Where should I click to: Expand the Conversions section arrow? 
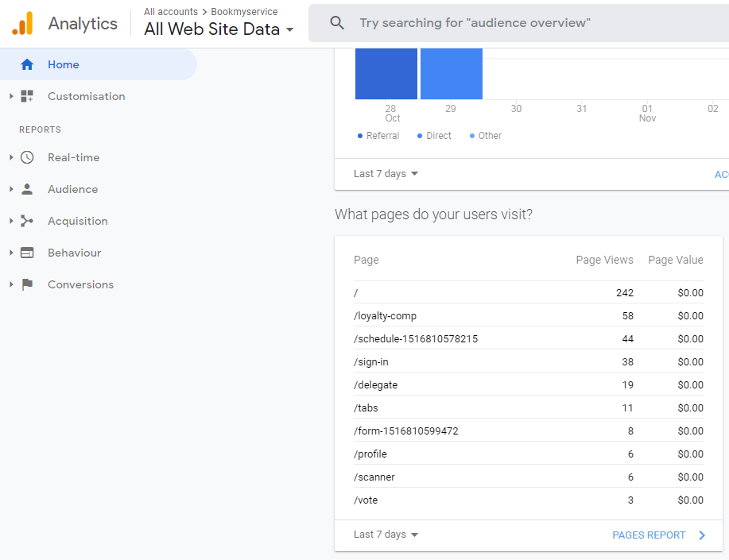coord(11,284)
